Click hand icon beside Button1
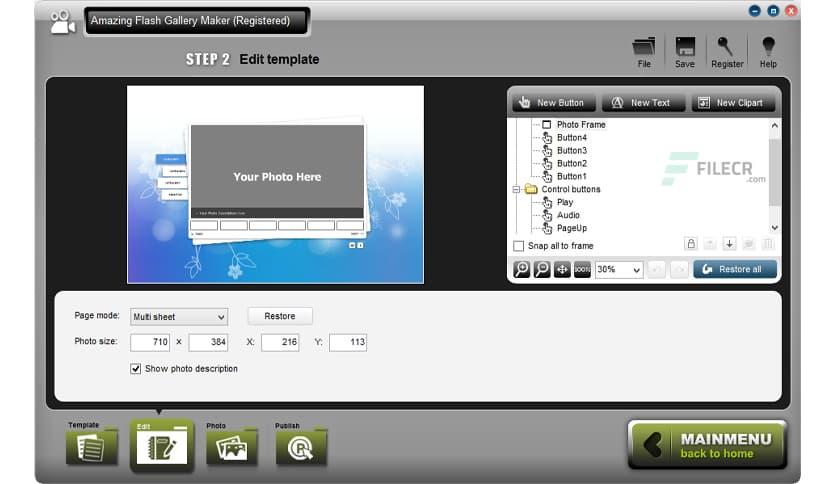The height and width of the screenshot is (484, 836). [x=547, y=176]
